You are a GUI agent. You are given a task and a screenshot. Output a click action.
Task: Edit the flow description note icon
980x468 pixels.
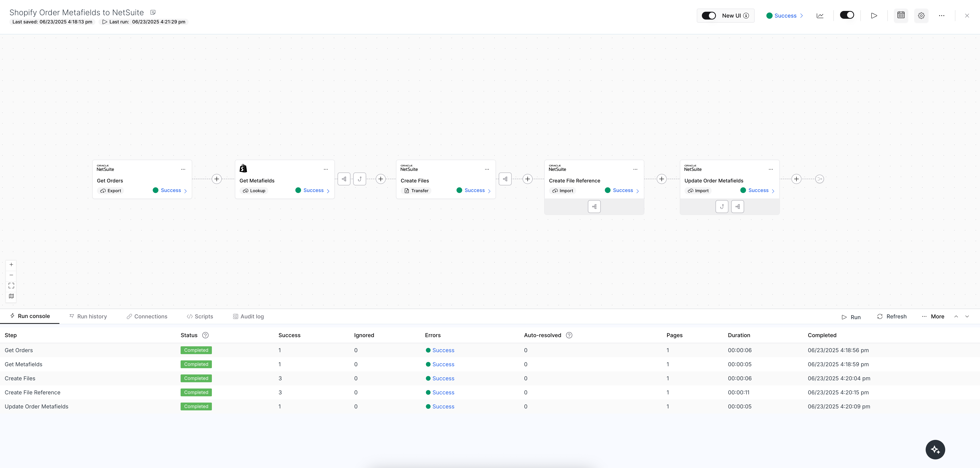pyautogui.click(x=153, y=13)
